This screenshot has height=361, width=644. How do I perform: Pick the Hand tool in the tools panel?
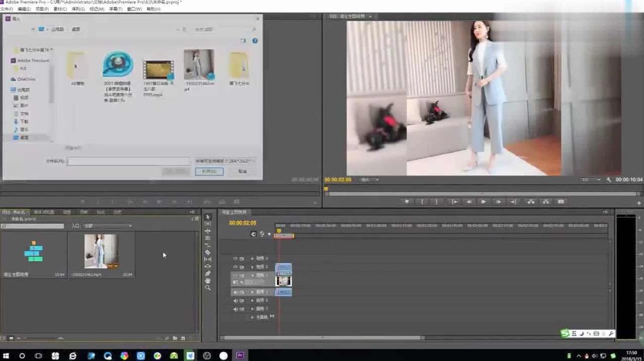pyautogui.click(x=208, y=280)
